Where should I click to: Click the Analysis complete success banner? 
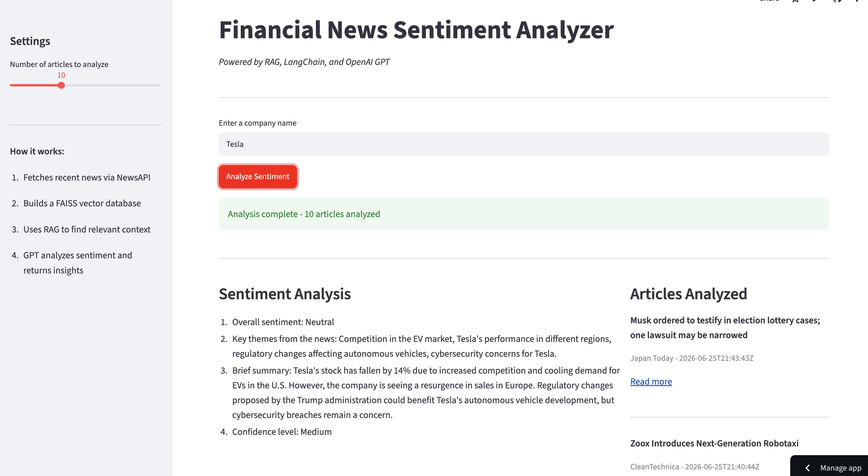pyautogui.click(x=524, y=214)
